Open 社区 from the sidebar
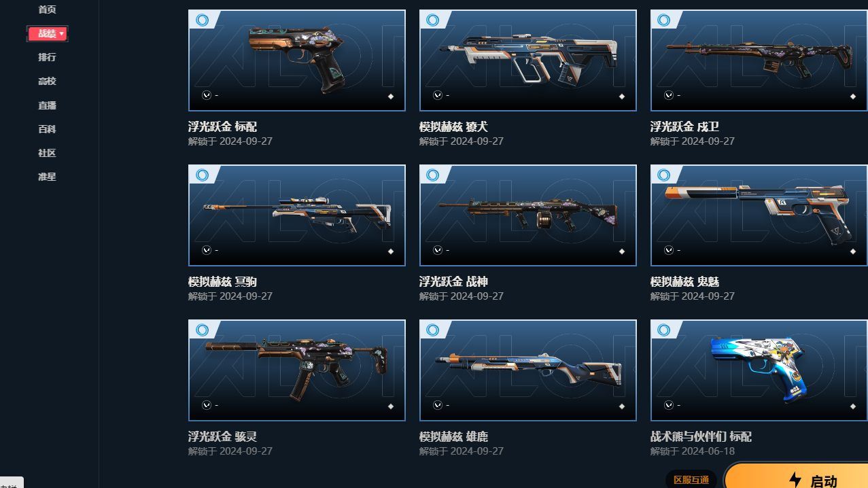868x488 pixels. click(47, 153)
